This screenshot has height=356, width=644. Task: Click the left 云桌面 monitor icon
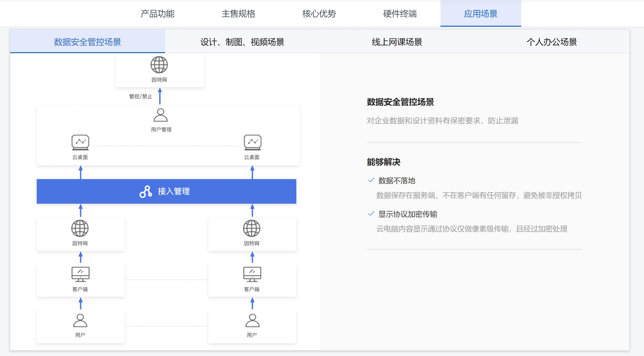(80, 143)
